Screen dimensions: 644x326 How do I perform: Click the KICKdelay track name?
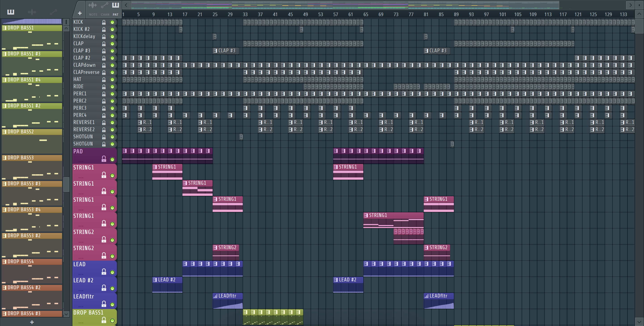pos(84,36)
